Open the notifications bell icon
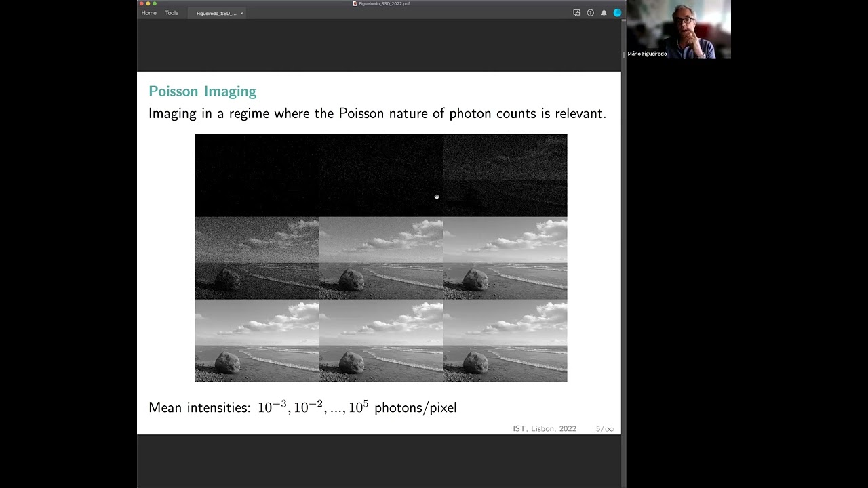 coord(604,13)
